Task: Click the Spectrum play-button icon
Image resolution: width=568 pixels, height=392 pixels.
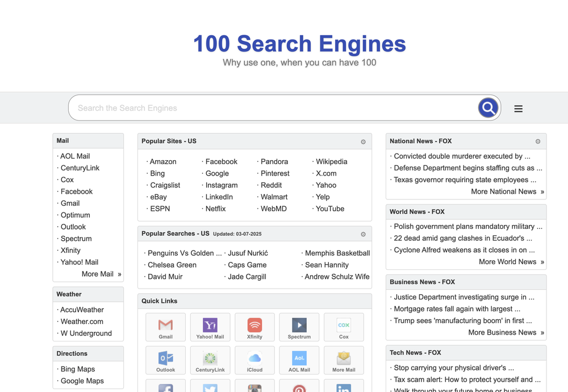Action: tap(299, 327)
